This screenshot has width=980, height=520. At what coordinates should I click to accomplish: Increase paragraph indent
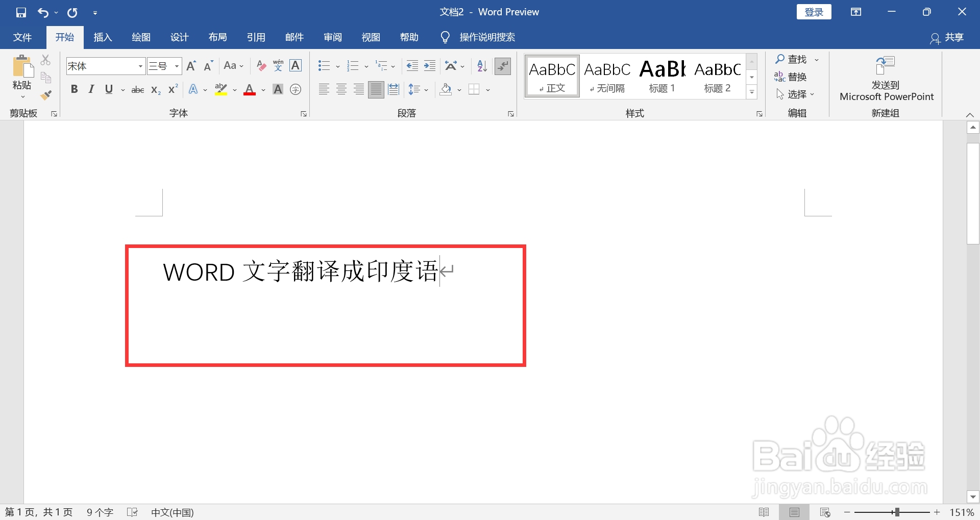[430, 66]
